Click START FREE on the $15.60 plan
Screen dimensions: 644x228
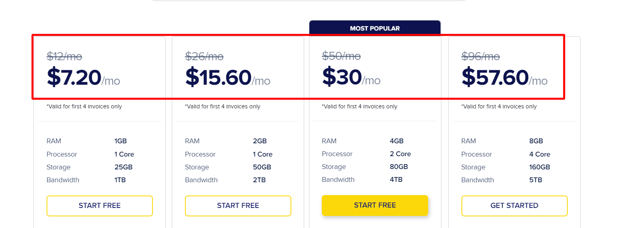(x=238, y=206)
